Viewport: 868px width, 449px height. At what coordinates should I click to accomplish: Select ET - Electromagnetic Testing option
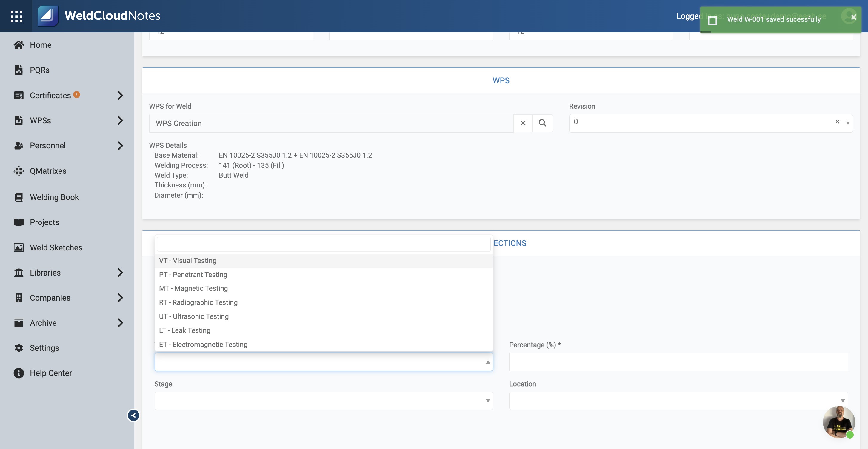pyautogui.click(x=324, y=345)
